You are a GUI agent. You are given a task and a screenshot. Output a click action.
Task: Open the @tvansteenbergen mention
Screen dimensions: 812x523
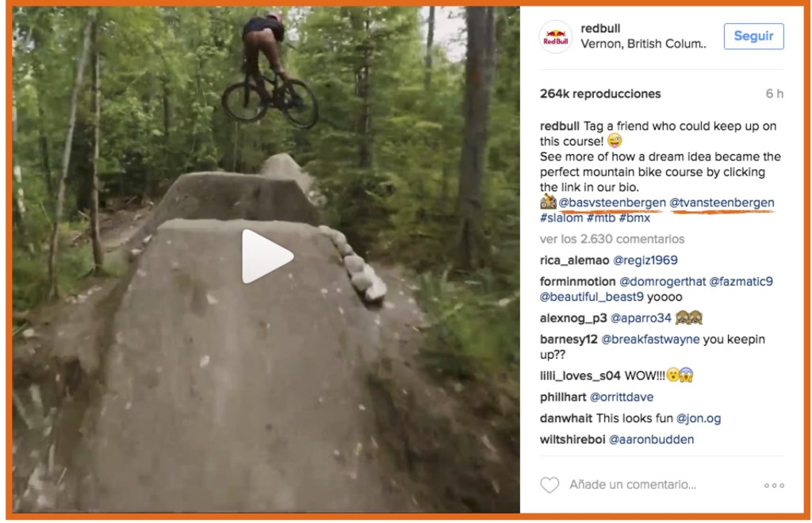722,202
